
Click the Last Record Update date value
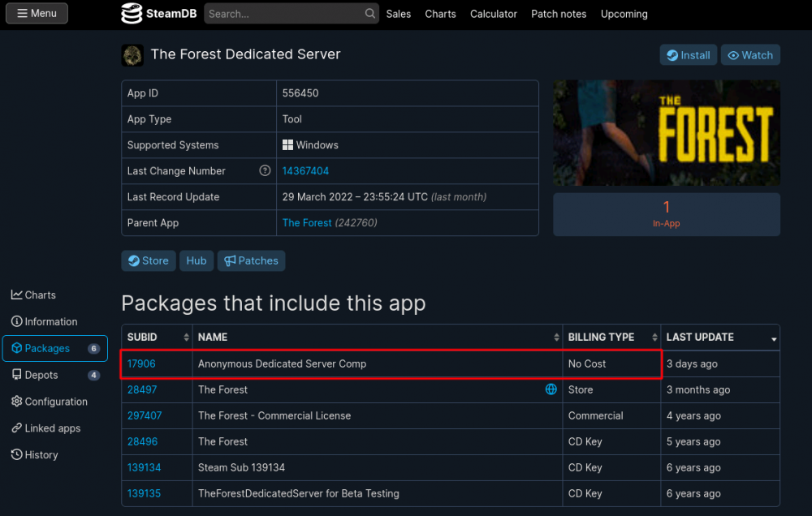point(384,196)
